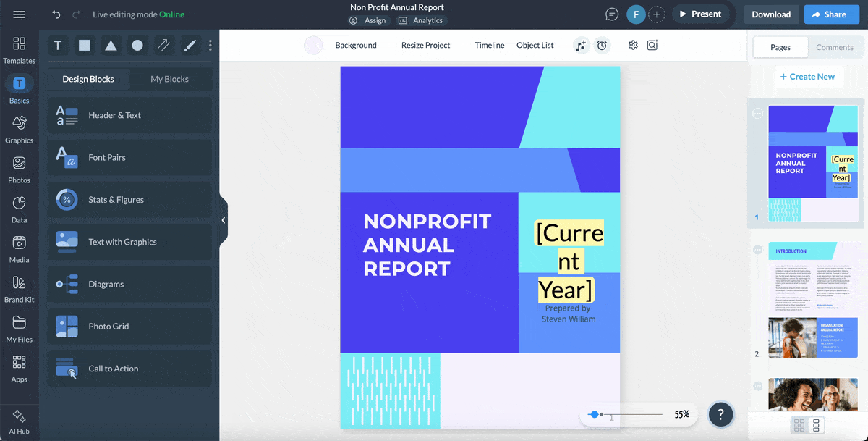Open the Timer tool in the top bar

[x=602, y=45]
